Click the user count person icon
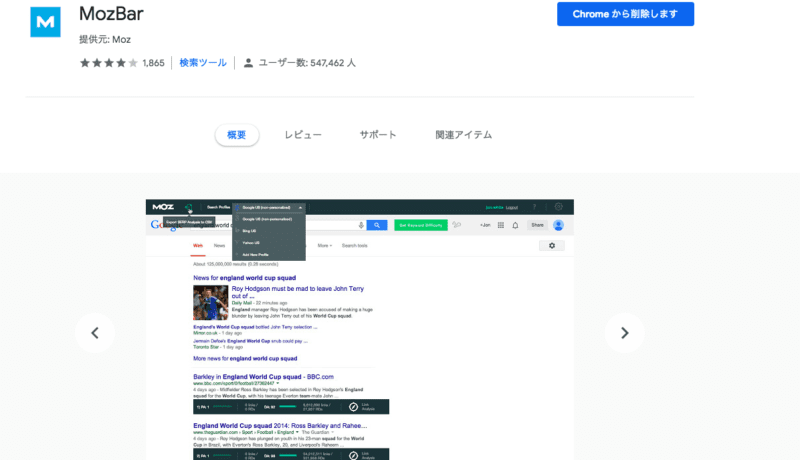Image resolution: width=800 pixels, height=460 pixels. coord(248,63)
